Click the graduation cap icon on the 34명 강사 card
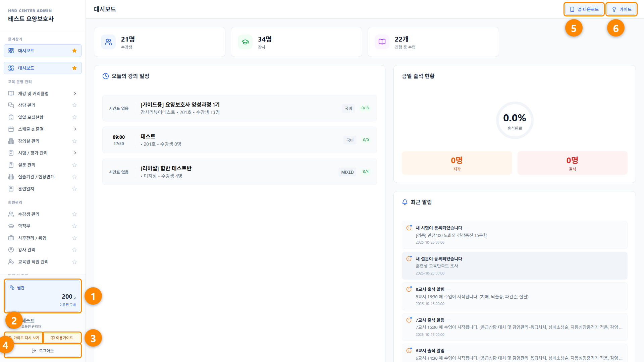The width and height of the screenshot is (644, 362). pos(245,42)
